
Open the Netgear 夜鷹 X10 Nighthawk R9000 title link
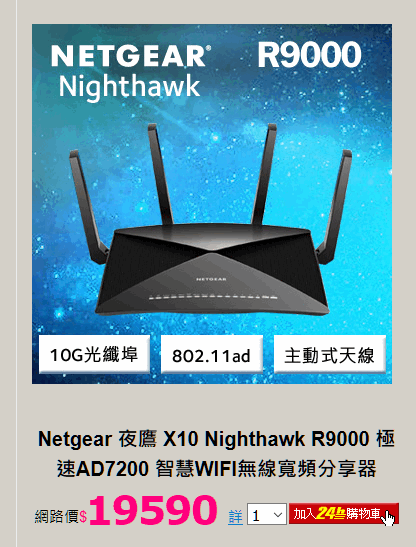click(216, 454)
